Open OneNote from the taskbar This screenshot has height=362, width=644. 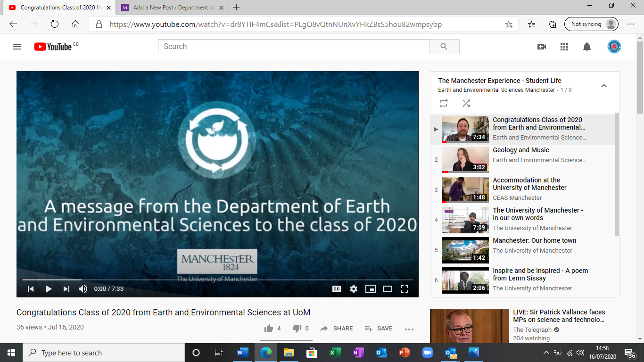pos(358,353)
